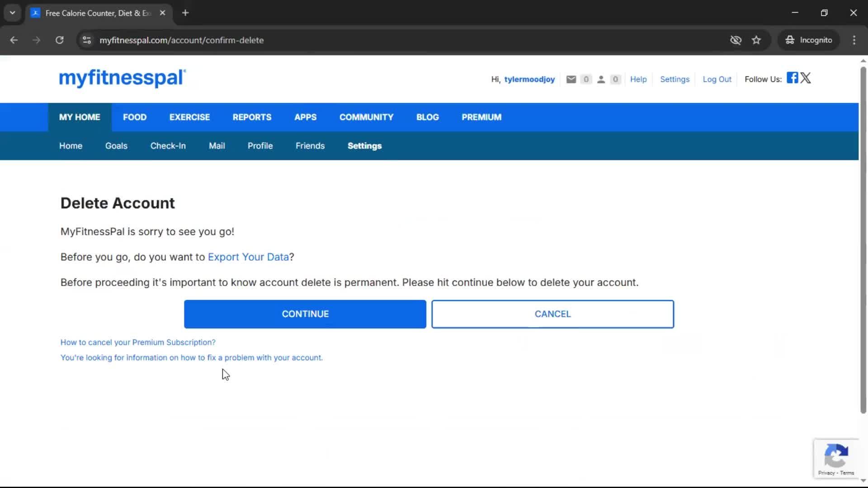Open the APPS main menu
The height and width of the screenshot is (488, 868).
[x=305, y=117]
